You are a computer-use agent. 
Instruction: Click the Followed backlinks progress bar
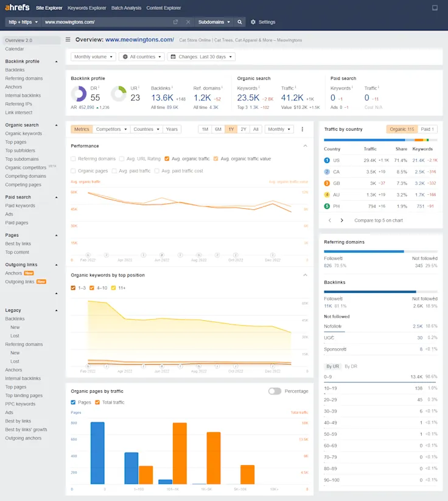point(370,292)
